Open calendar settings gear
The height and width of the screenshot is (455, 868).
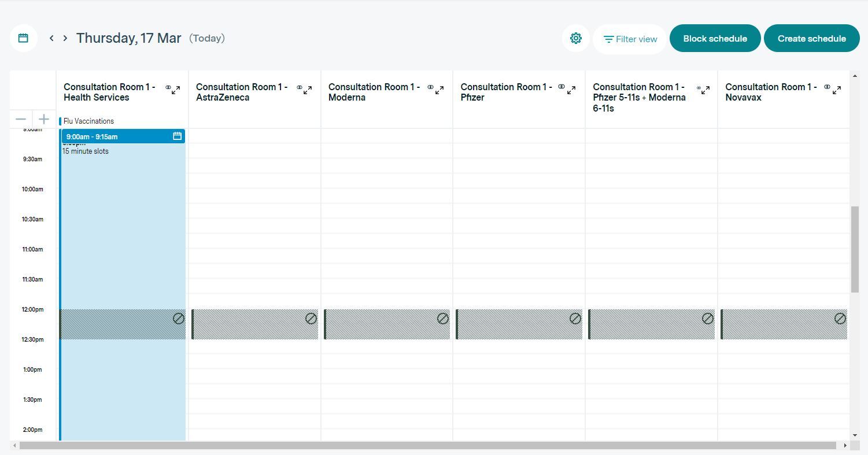point(575,38)
